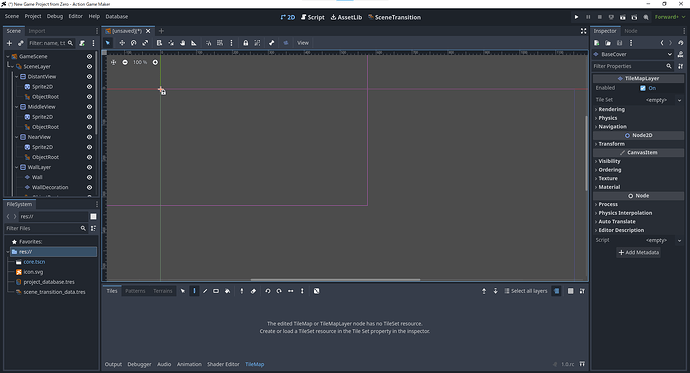Screen dimensions: 690x373
Task: Activate the Rotate Mode tool
Action: tap(133, 43)
